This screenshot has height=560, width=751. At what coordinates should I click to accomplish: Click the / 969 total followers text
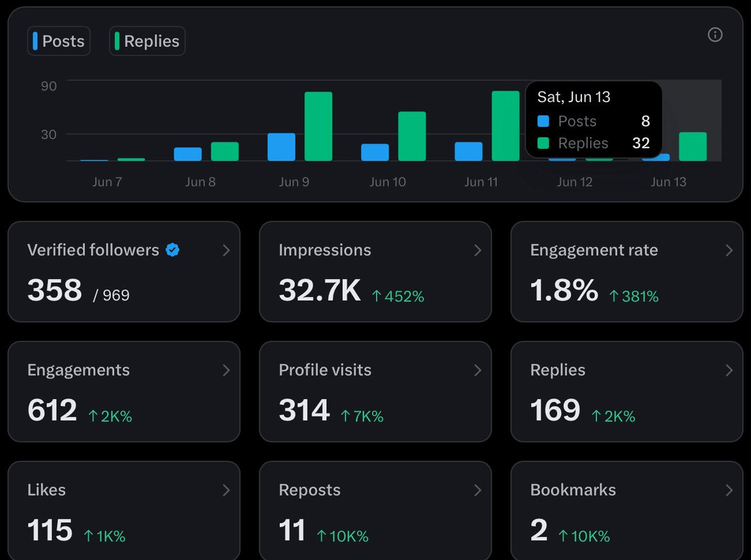pos(111,295)
